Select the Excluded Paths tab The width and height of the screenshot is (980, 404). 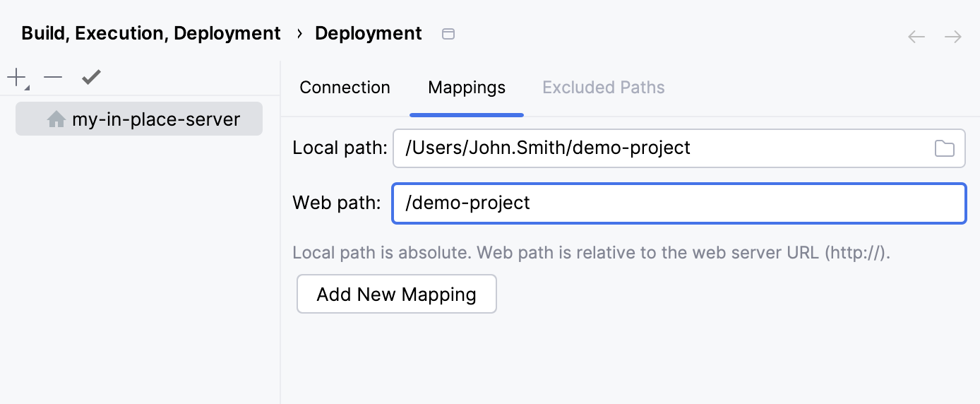(x=603, y=88)
